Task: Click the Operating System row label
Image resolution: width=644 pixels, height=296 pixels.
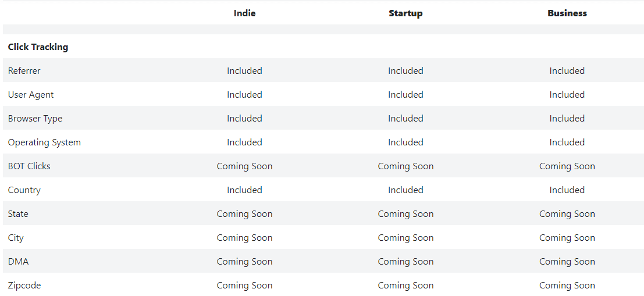Action: (x=44, y=142)
